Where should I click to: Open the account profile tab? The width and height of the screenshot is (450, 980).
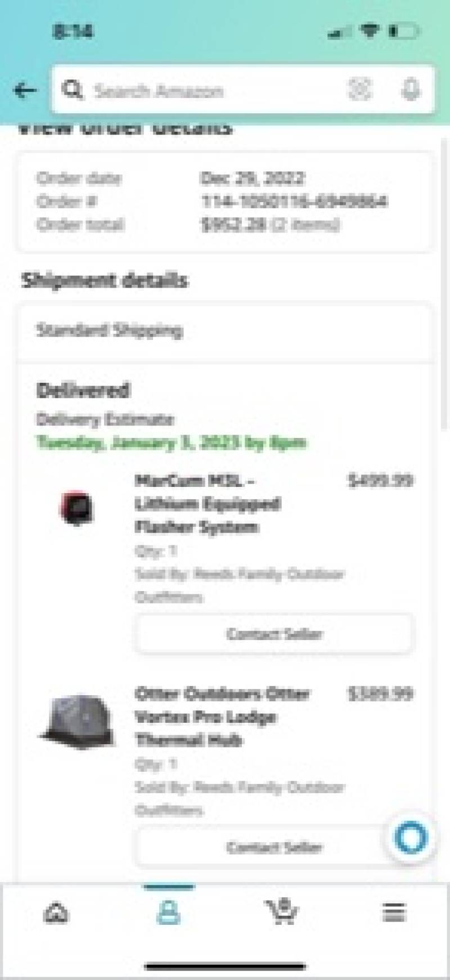click(168, 912)
